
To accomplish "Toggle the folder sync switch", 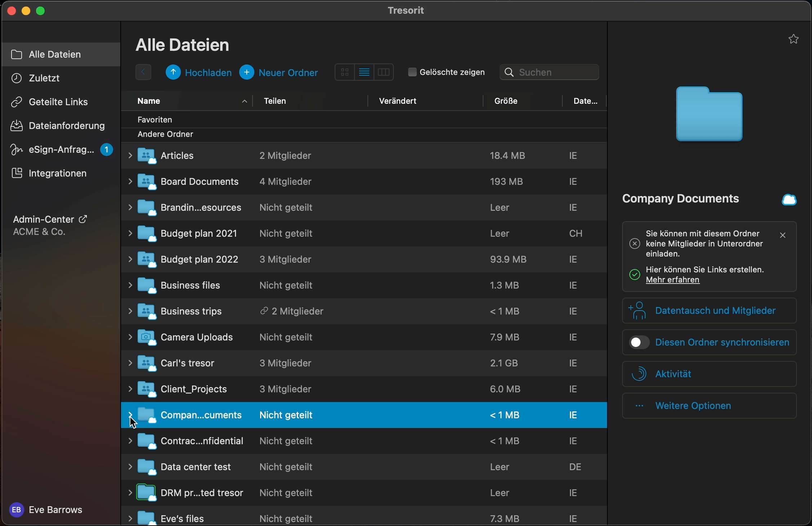I will pos(639,342).
